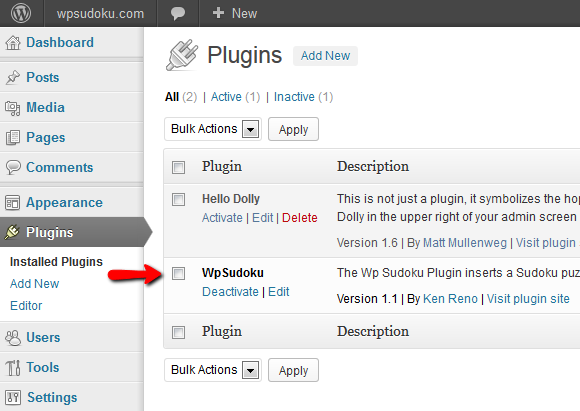This screenshot has width=580, height=411.
Task: Click the Media icon in sidebar
Action: pos(13,108)
